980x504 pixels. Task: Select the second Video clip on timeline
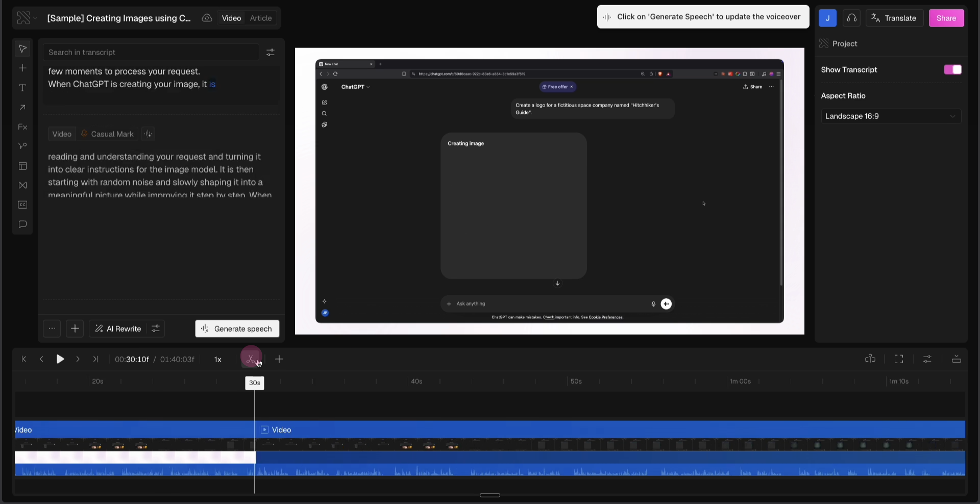(x=610, y=430)
